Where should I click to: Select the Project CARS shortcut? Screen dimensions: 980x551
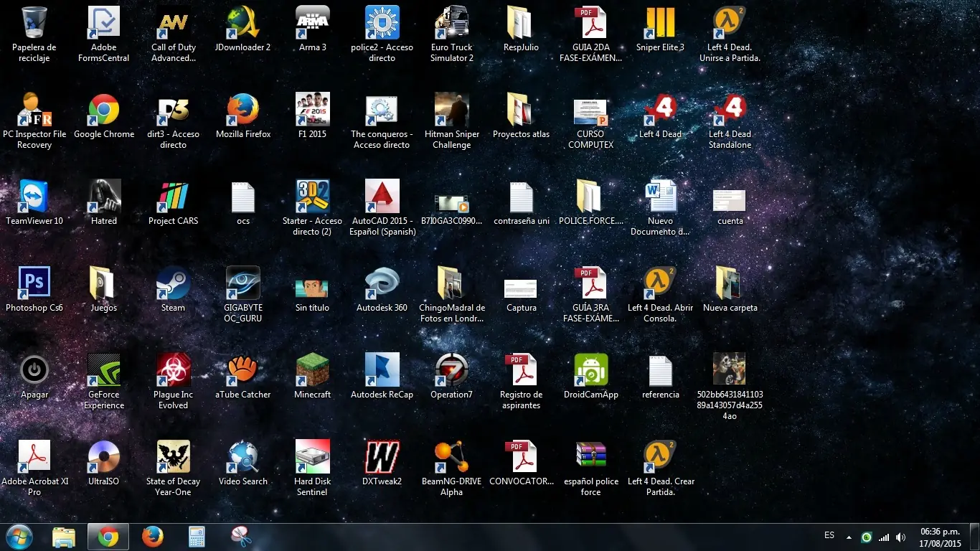[174, 197]
